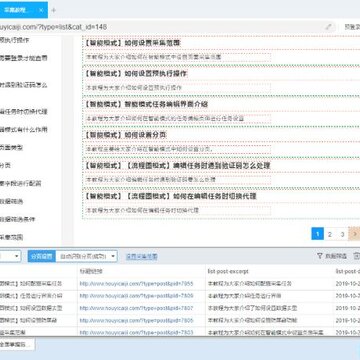Click the next page arrow in the pagination
The width and height of the screenshot is (360, 360).
tap(354, 234)
